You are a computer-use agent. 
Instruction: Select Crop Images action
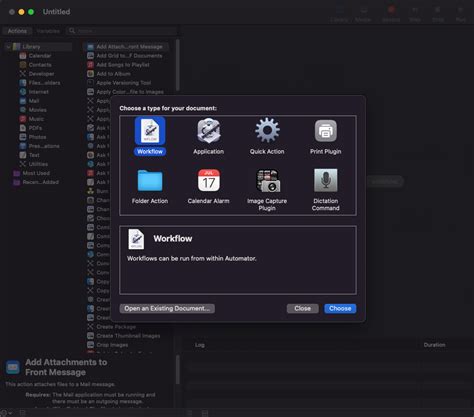click(112, 345)
